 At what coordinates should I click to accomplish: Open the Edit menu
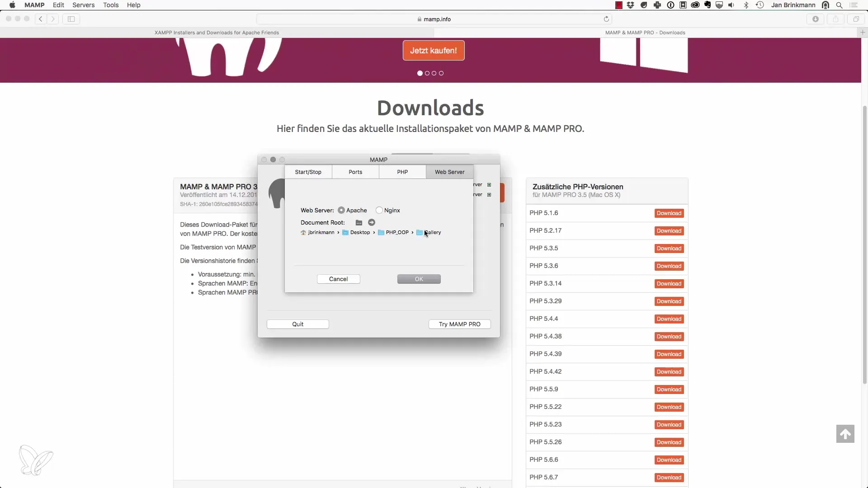[58, 5]
